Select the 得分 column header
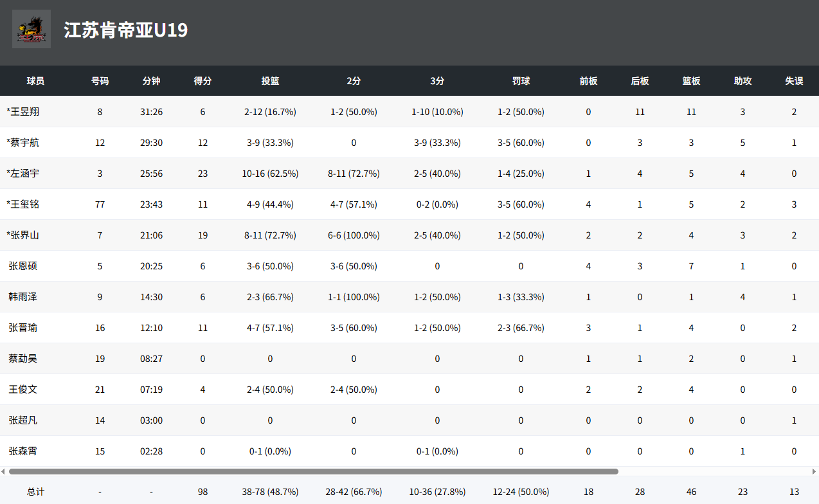Viewport: 819px width, 504px height. click(203, 81)
